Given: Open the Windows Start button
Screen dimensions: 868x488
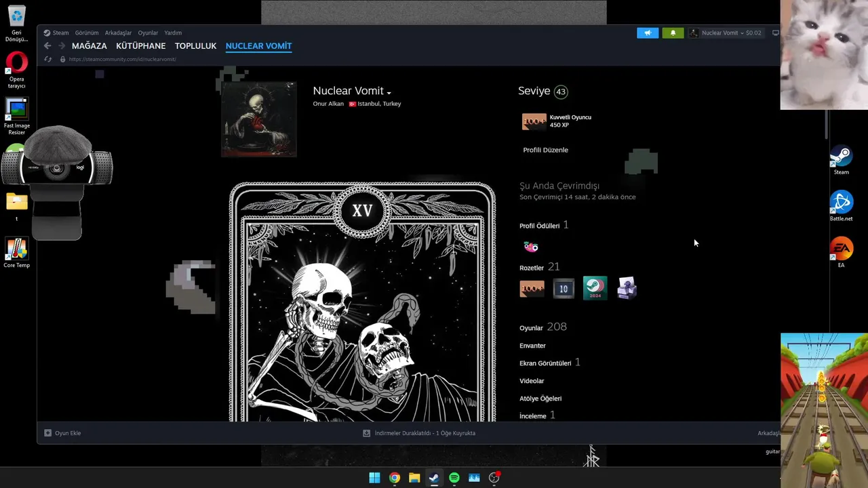Looking at the screenshot, I should tap(374, 478).
